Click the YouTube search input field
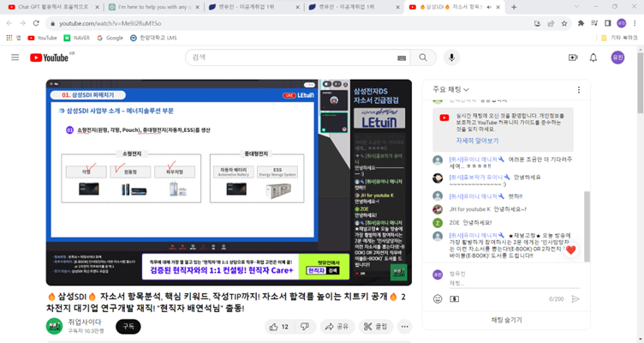This screenshot has height=343, width=644. pyautogui.click(x=291, y=57)
